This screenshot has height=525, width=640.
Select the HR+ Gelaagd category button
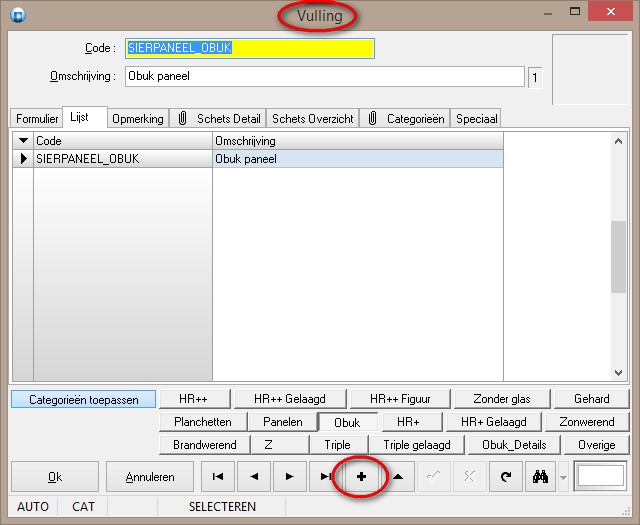494,422
